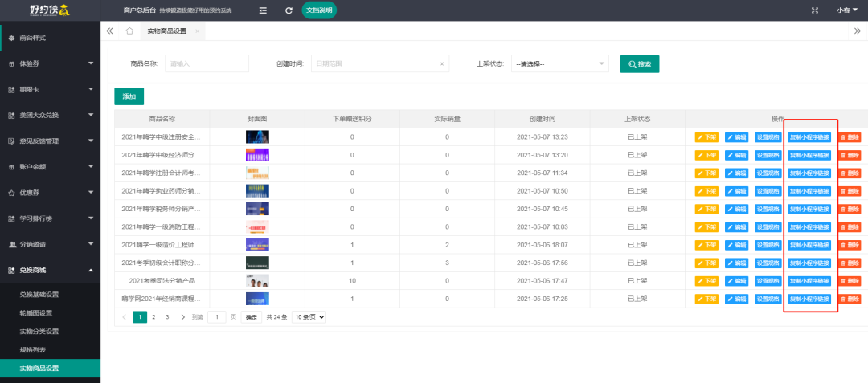Viewport: 868px width, 383px height.
Task: Click 好约侠 logo at top left
Action: pos(50,10)
